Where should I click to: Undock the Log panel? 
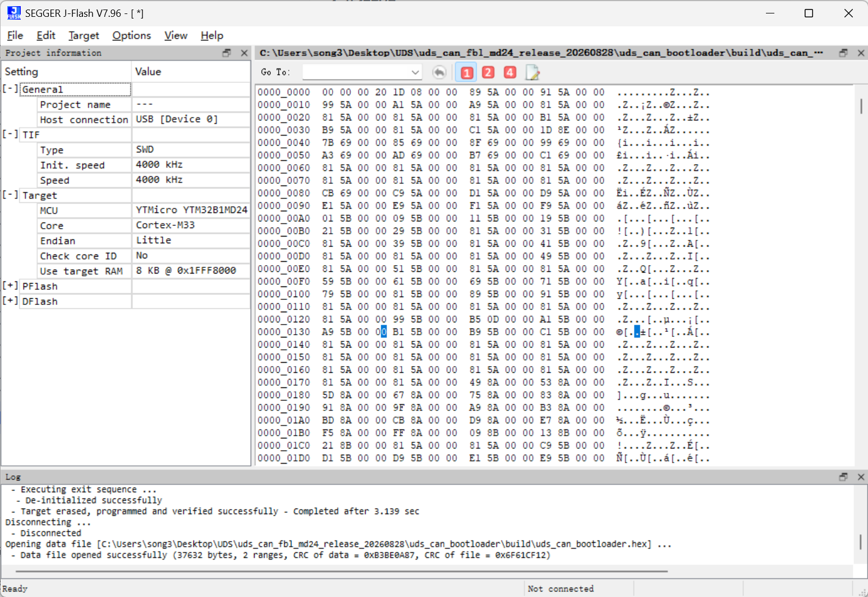tap(843, 477)
